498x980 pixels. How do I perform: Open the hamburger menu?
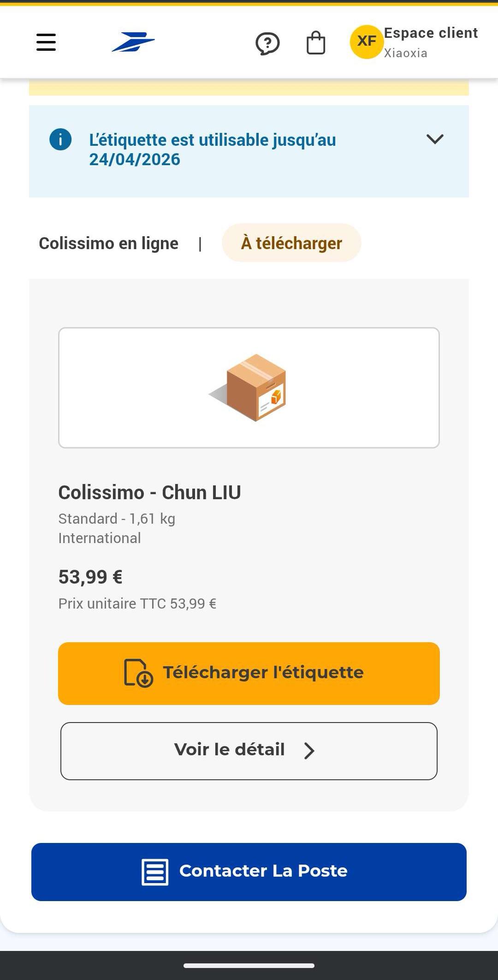tap(46, 42)
